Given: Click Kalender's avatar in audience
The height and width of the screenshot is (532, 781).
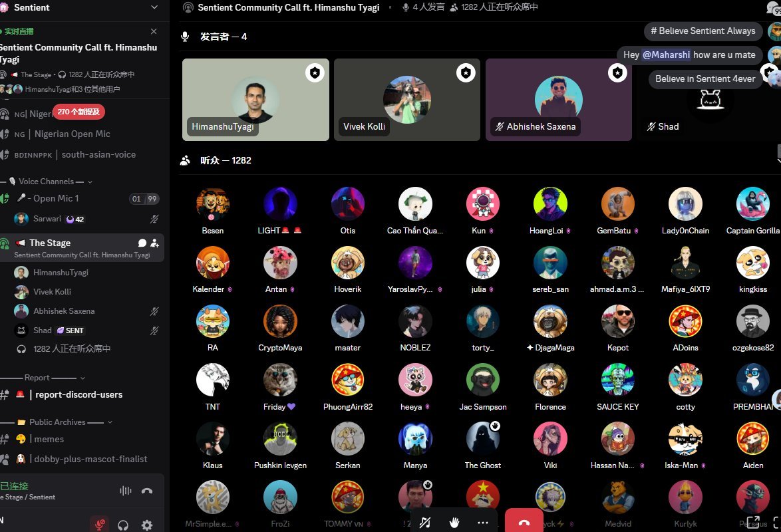Looking at the screenshot, I should 213,263.
